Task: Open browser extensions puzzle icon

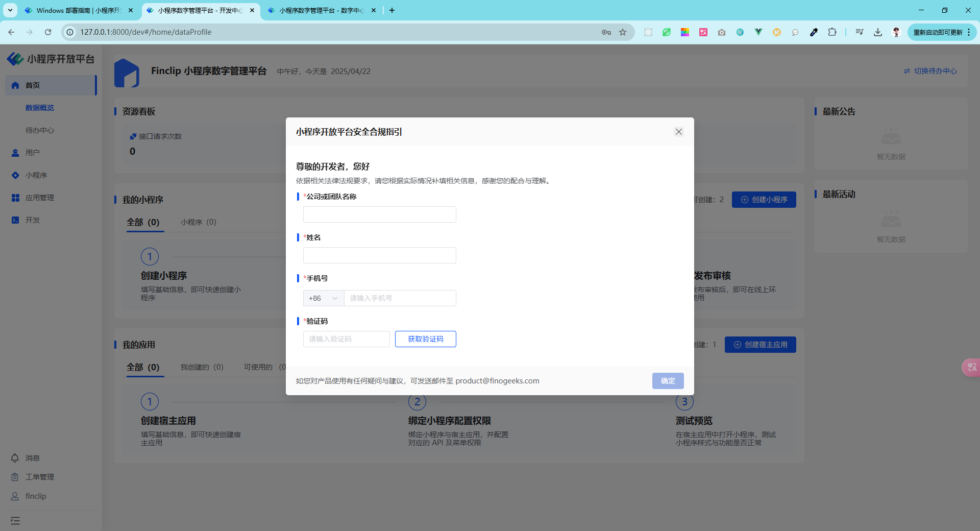Action: click(x=832, y=32)
